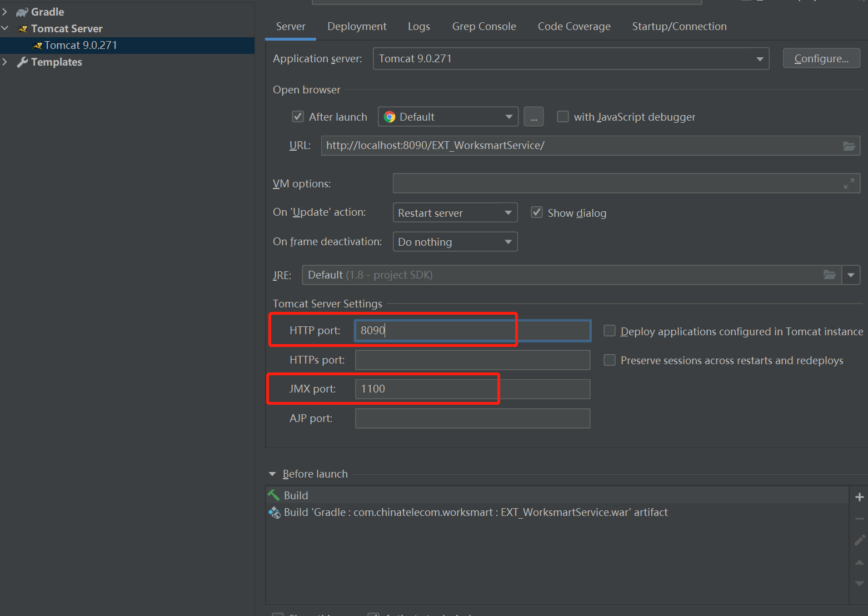
Task: Click into the HTTPs port field
Action: point(472,360)
